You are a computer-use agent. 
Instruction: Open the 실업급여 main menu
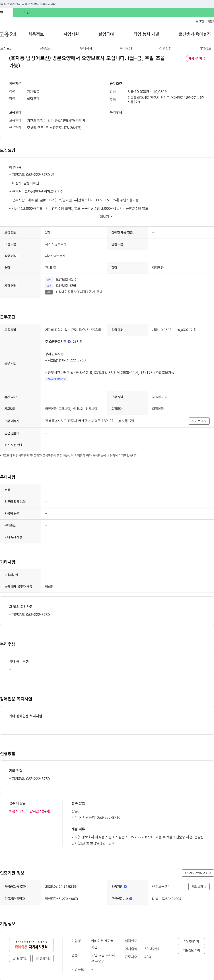click(106, 34)
